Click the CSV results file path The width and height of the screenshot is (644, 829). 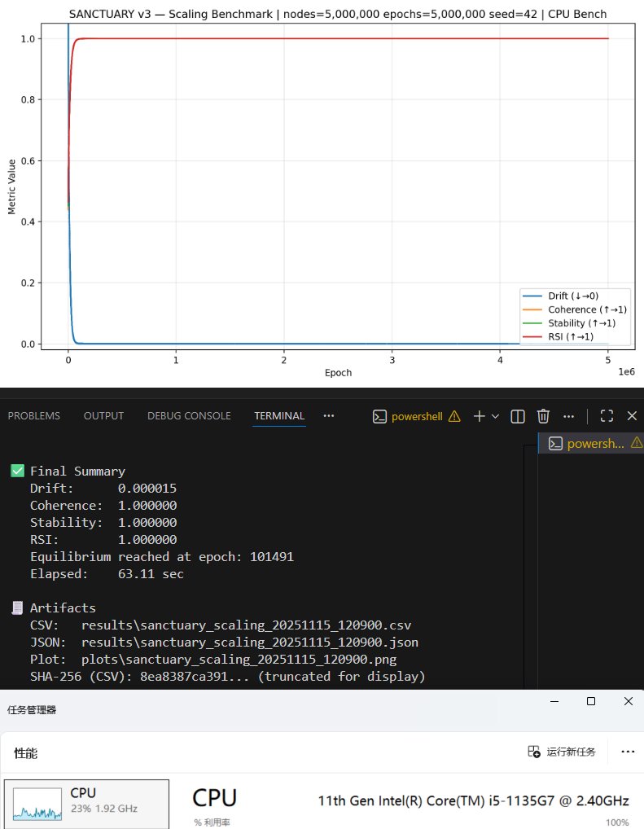click(x=247, y=625)
